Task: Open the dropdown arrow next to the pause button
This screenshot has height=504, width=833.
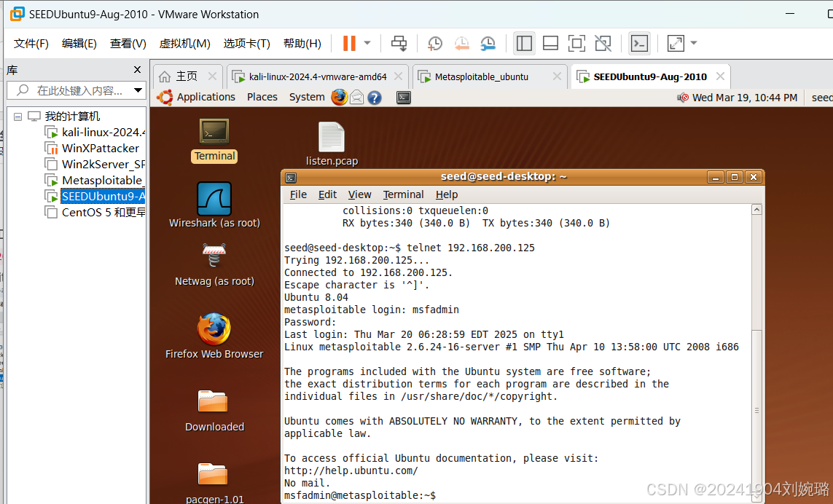Action: [367, 43]
